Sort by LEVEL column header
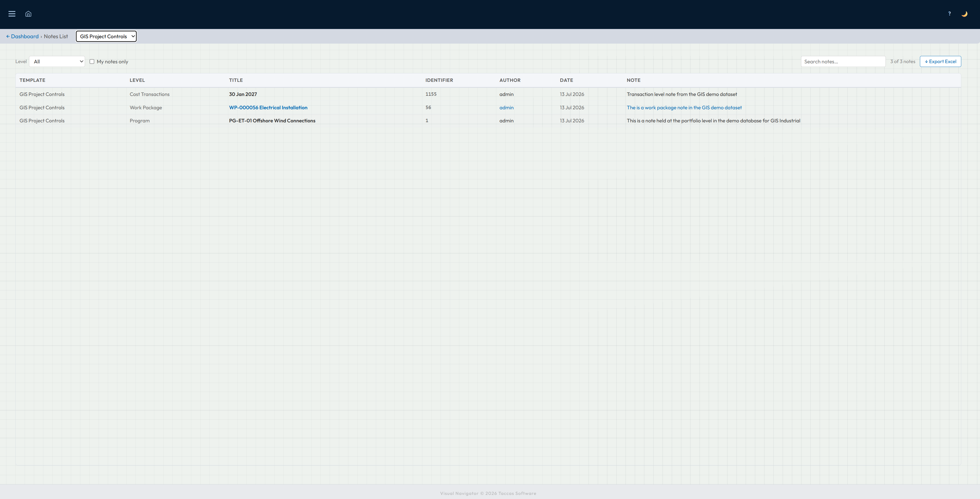980x499 pixels. pyautogui.click(x=137, y=80)
